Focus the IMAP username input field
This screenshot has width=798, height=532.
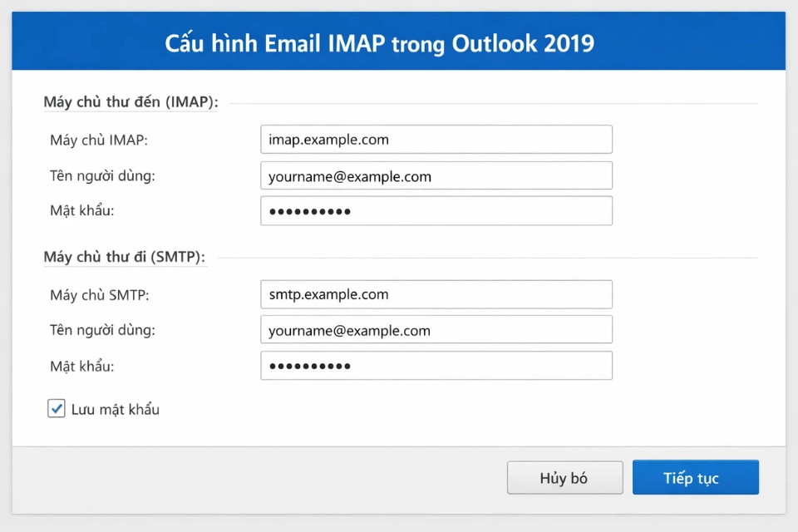click(x=436, y=175)
